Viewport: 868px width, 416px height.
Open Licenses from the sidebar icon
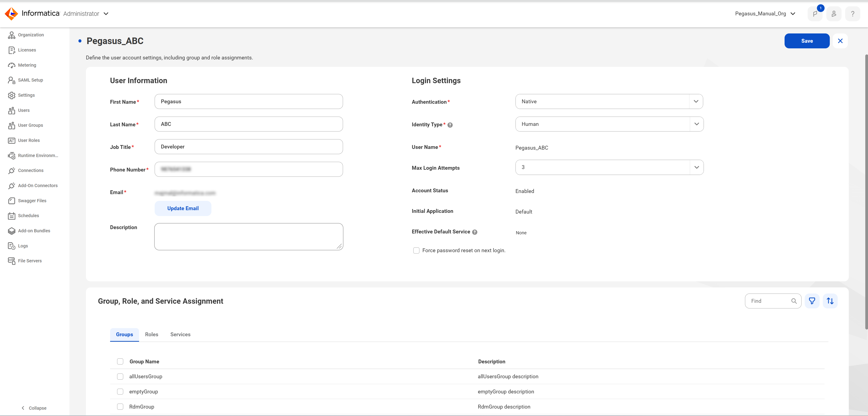[12, 50]
